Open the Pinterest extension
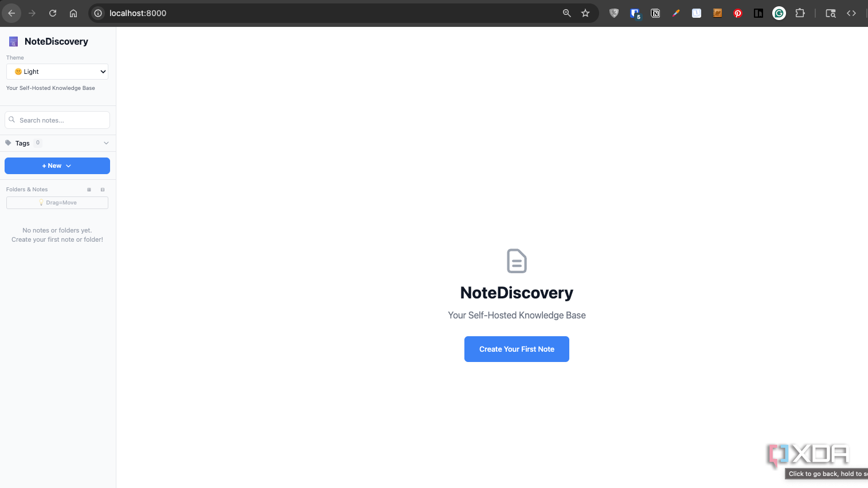 pyautogui.click(x=738, y=13)
